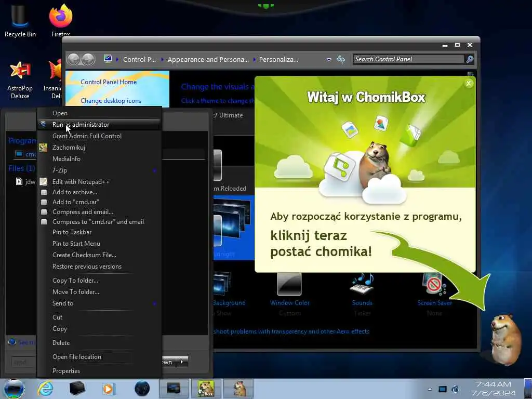Close the ChomikBox welcome popup
This screenshot has width=532, height=399.
pyautogui.click(x=469, y=84)
